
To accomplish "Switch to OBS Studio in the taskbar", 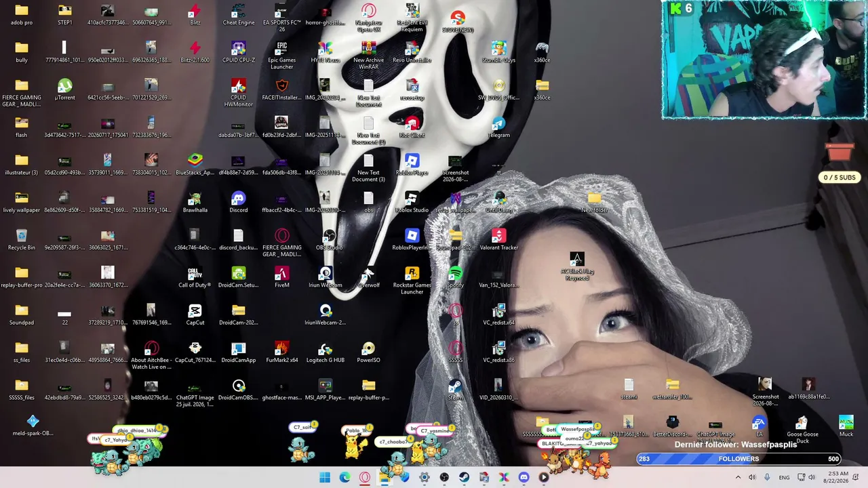I will [x=444, y=478].
